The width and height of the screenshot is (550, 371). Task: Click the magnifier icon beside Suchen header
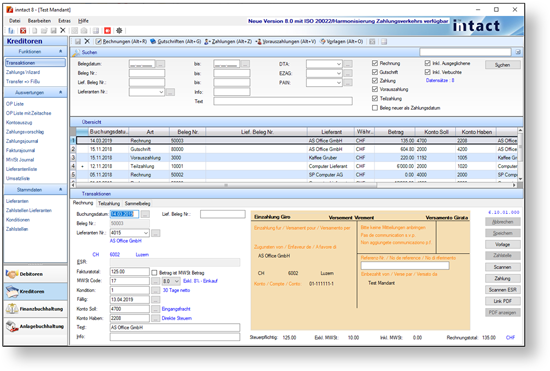76,53
